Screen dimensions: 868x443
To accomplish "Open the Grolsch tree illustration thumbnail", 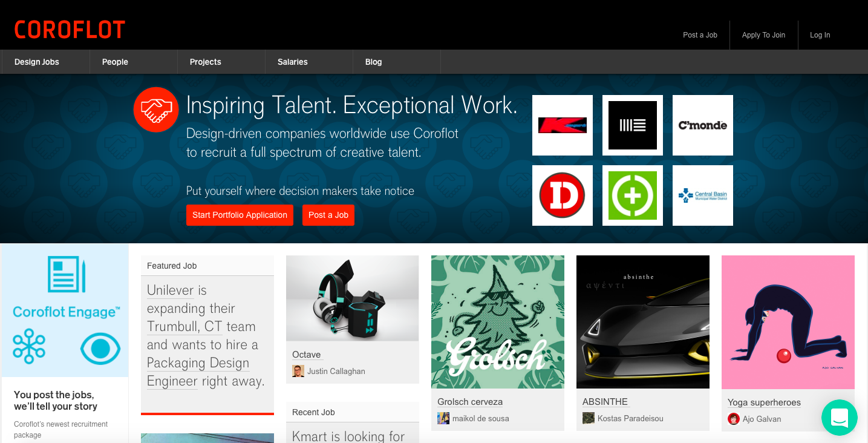I will coord(498,322).
